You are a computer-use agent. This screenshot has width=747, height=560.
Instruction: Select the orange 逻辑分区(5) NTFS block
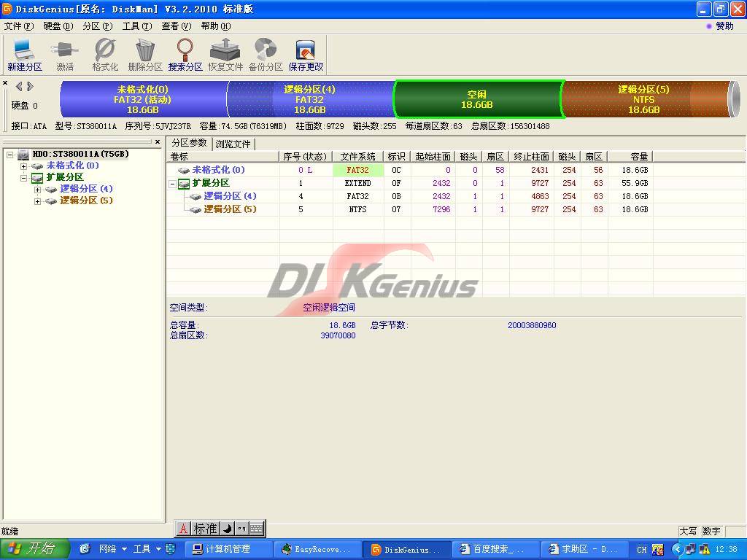(x=644, y=99)
